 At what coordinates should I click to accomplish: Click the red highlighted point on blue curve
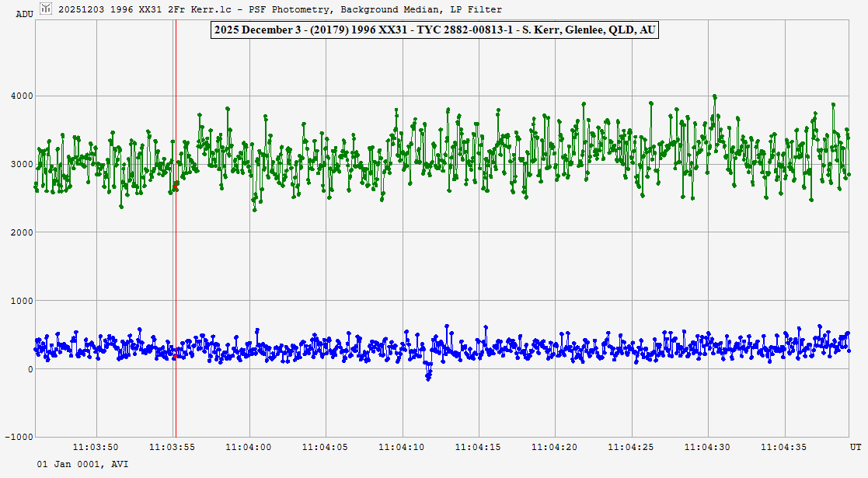click(176, 353)
